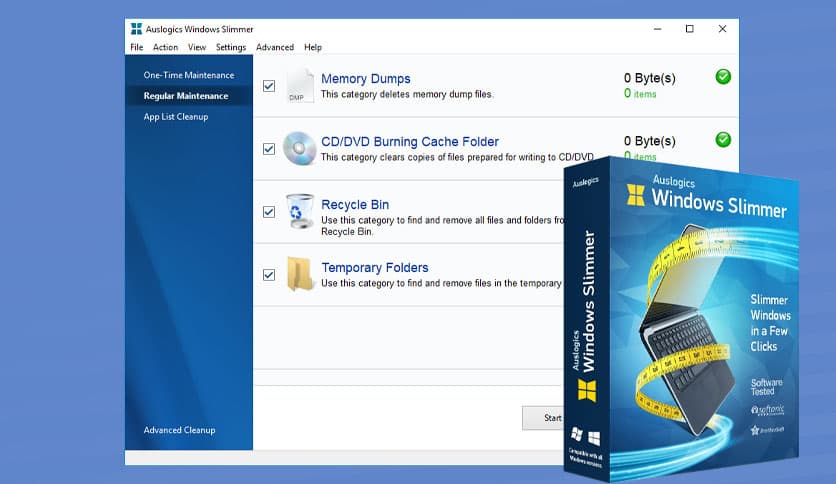
Task: Click the Recycle Bin category title
Action: click(355, 205)
